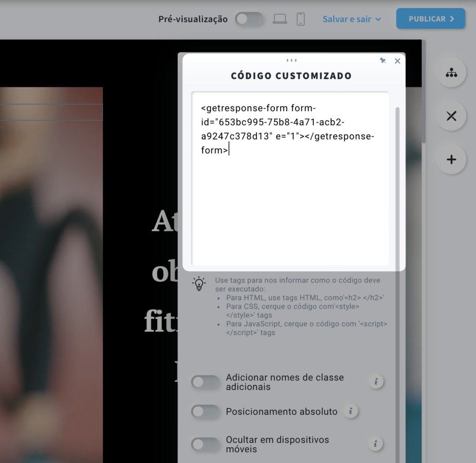Click the 'Para HTML, use tags HTML' bullet
Screen dimensions: 476x463
point(305,298)
